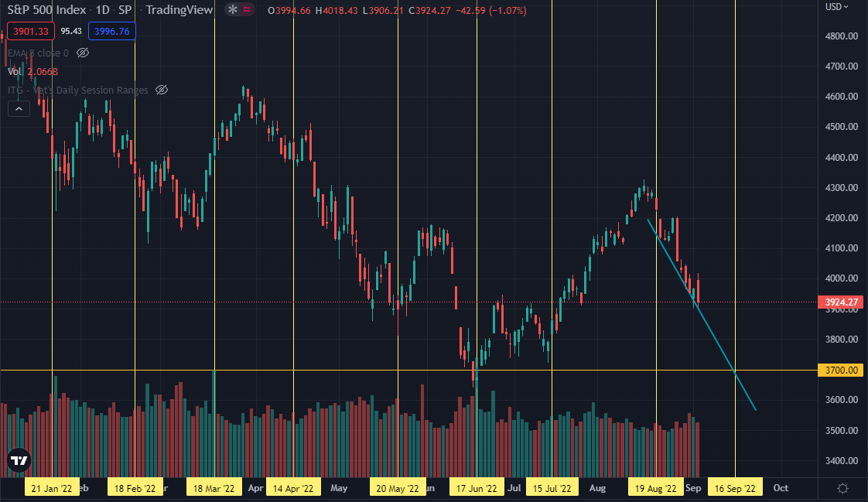Click the Aug label on time axis
868x502 pixels.
click(x=597, y=488)
